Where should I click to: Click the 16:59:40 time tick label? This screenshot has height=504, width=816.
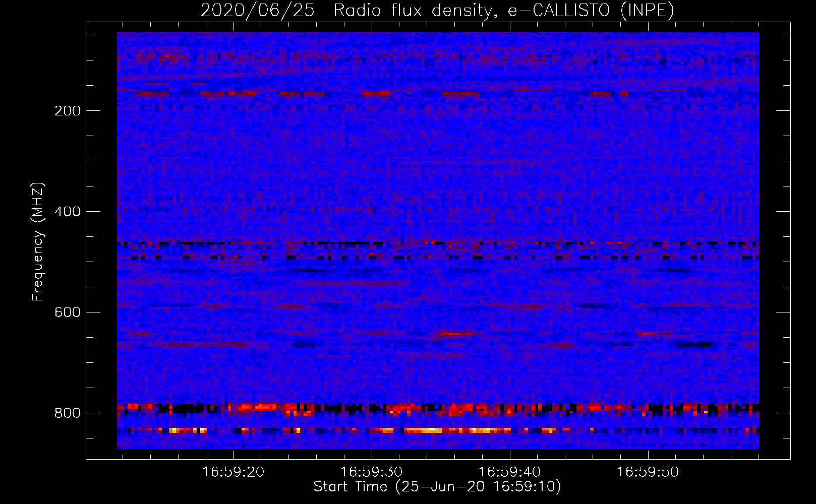point(510,472)
